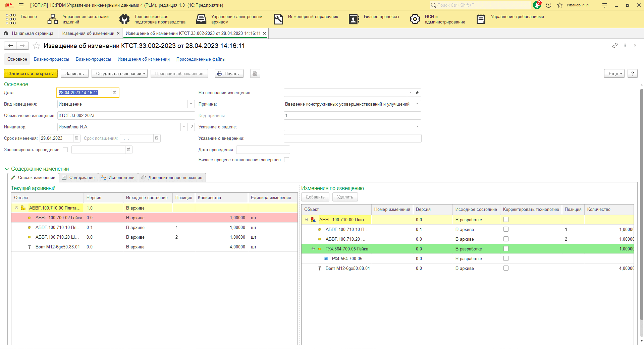
Task: Click Записать и закрыть button
Action: (31, 74)
